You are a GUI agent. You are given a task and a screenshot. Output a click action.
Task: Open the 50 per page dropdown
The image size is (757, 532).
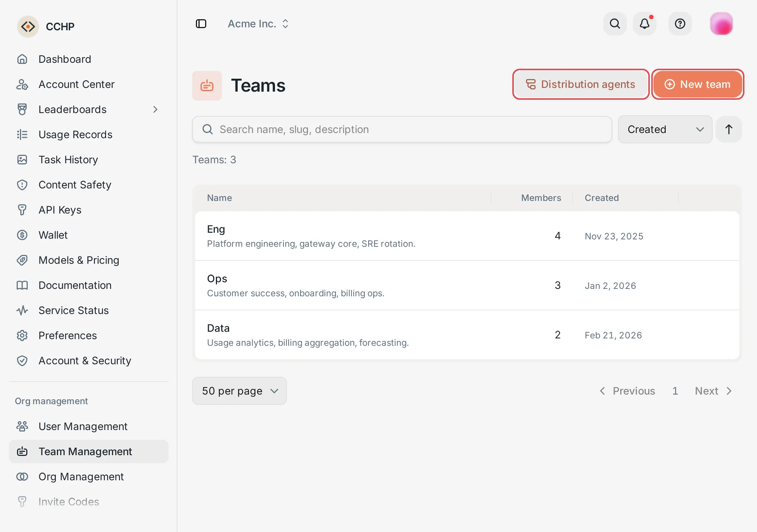[240, 391]
